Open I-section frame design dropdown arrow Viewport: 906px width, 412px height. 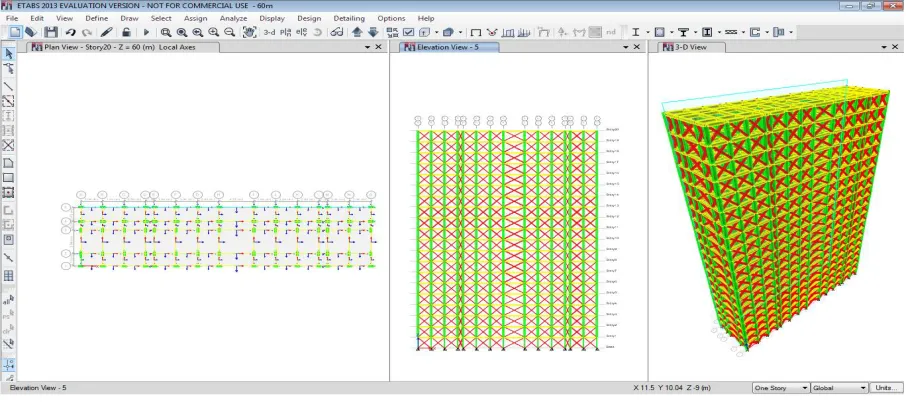point(648,32)
